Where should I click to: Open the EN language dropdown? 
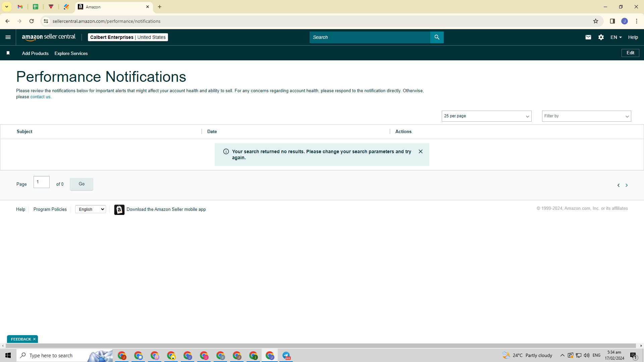[616, 37]
